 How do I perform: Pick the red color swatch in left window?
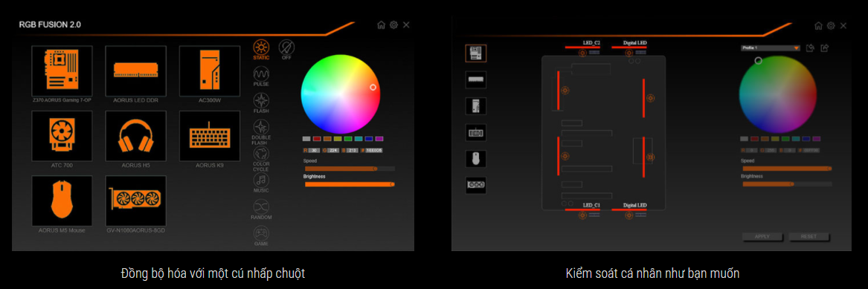pyautogui.click(x=317, y=139)
